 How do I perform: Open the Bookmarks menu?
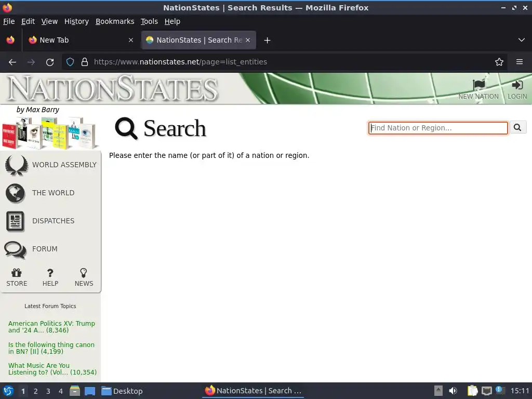pos(115,21)
